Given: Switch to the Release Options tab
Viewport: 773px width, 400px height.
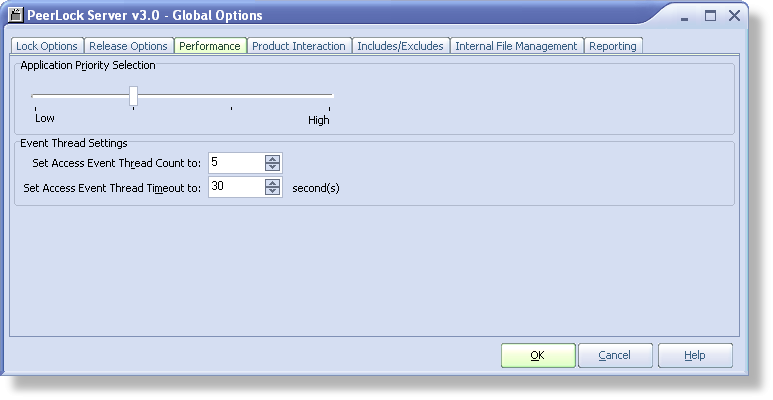Looking at the screenshot, I should [129, 46].
